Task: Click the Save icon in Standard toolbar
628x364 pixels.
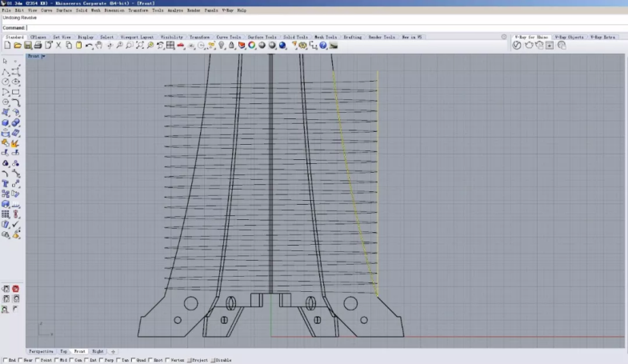Action: coord(27,46)
